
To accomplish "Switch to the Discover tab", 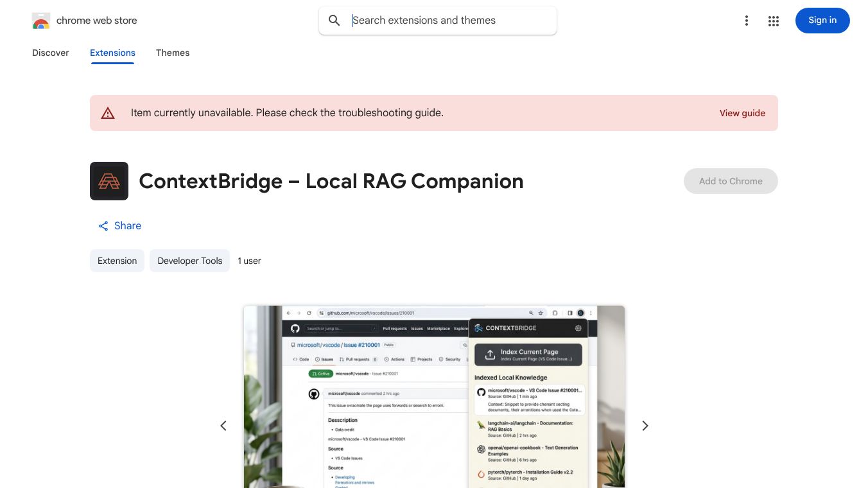I will click(51, 53).
